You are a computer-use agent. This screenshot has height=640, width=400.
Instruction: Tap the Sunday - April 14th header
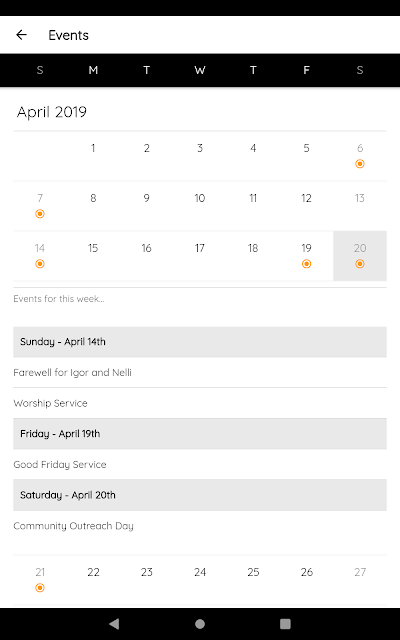point(200,342)
